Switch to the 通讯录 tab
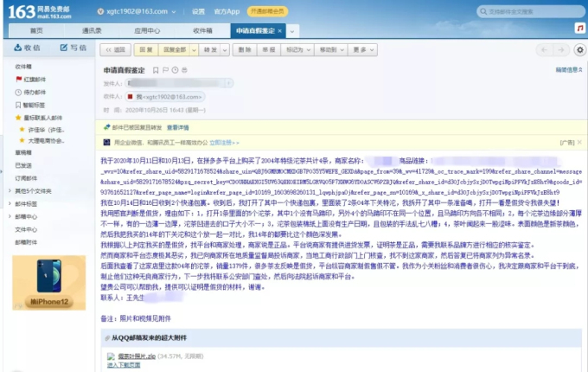 (x=92, y=30)
